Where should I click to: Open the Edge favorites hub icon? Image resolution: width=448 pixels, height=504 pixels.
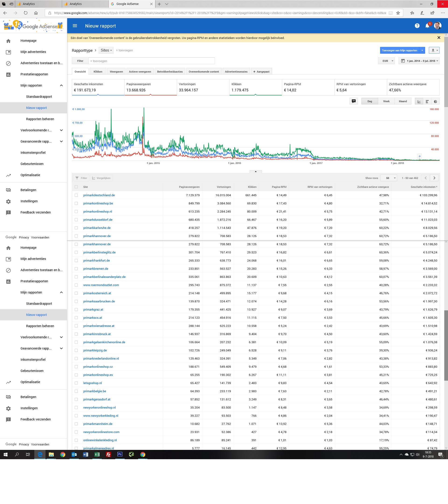pos(412,13)
